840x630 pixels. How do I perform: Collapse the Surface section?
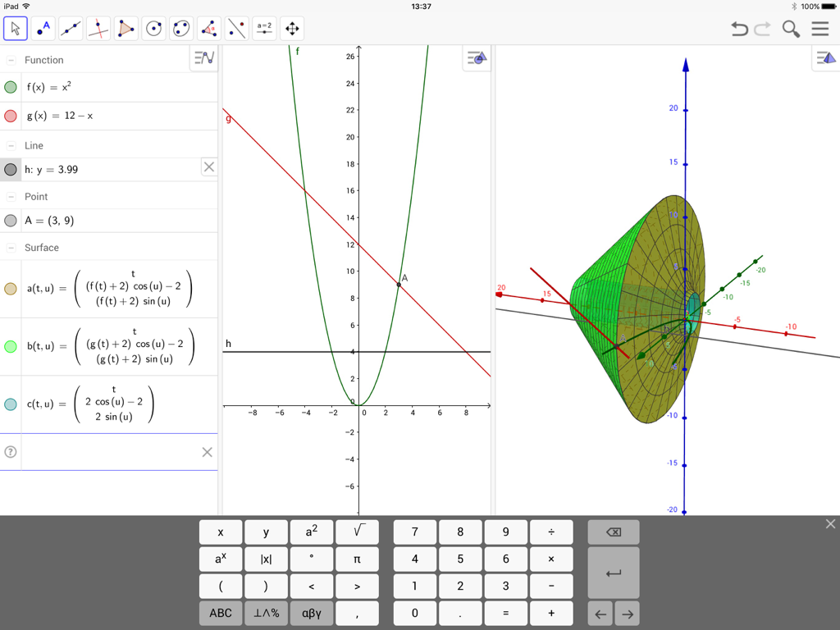[11, 247]
